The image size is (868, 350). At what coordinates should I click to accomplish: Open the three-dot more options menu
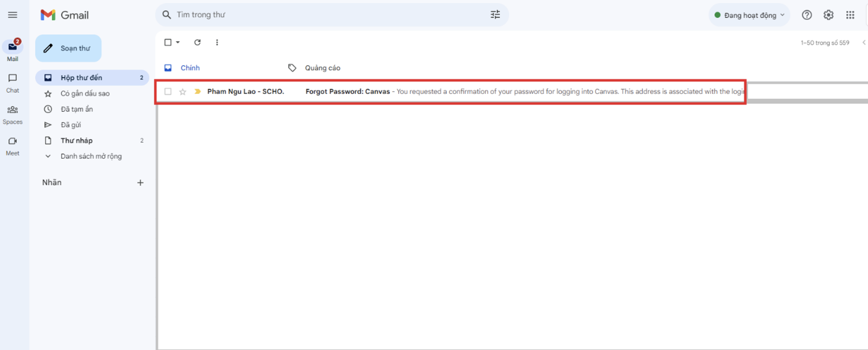tap(217, 42)
